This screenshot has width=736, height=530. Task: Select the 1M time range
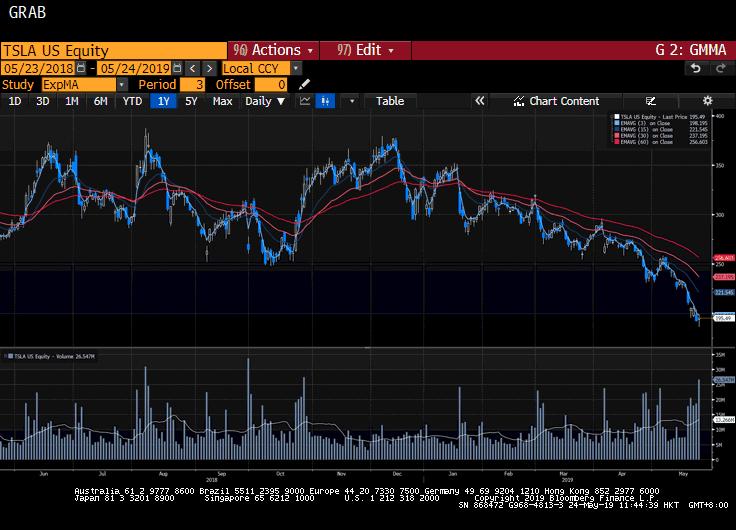(71, 101)
